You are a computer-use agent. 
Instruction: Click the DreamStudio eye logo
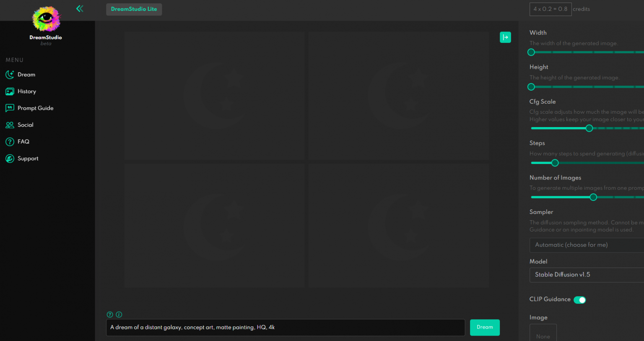[46, 19]
